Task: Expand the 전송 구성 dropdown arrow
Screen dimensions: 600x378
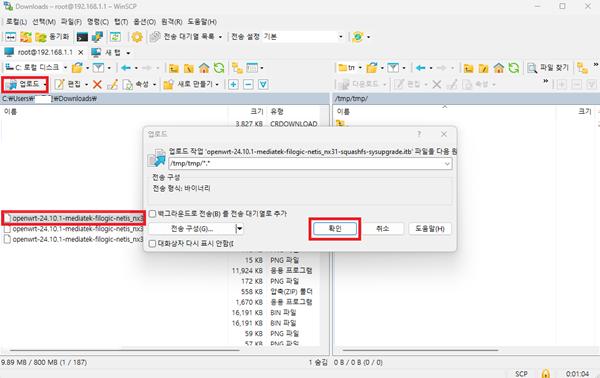Action: click(240, 229)
